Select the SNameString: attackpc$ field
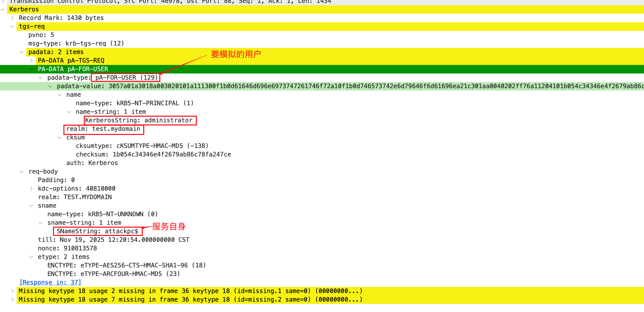 coord(98,231)
